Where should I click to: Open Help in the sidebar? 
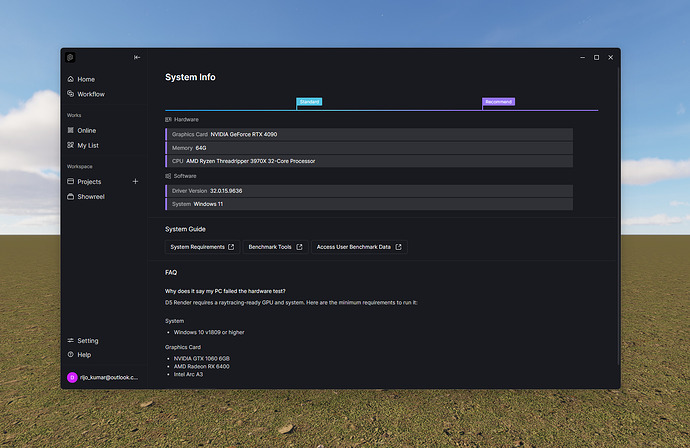tap(84, 355)
